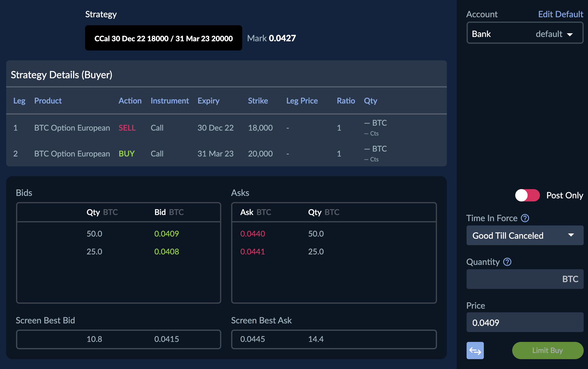Select the 0.0441 ask price row

pos(252,252)
